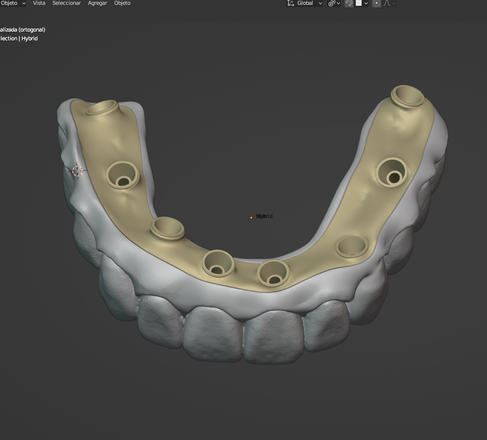Image resolution: width=487 pixels, height=440 pixels.
Task: Open the Global transform orientation dropdown
Action: 305,3
